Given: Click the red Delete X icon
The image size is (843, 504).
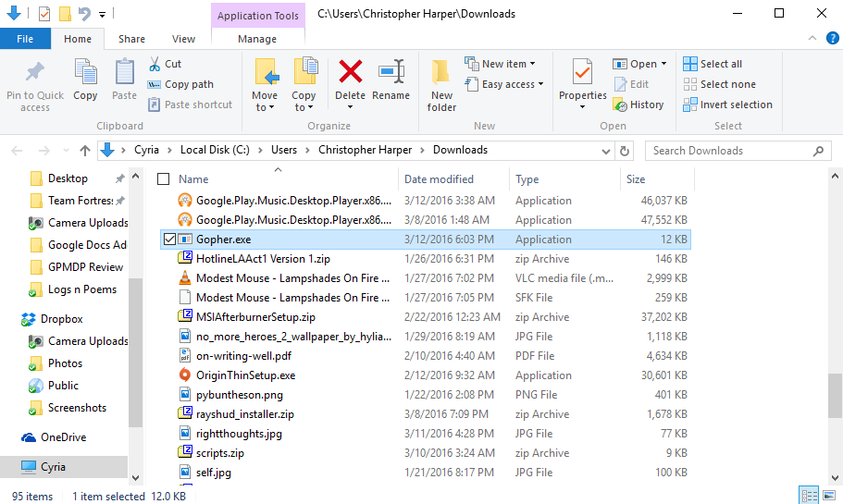Looking at the screenshot, I should 350,71.
